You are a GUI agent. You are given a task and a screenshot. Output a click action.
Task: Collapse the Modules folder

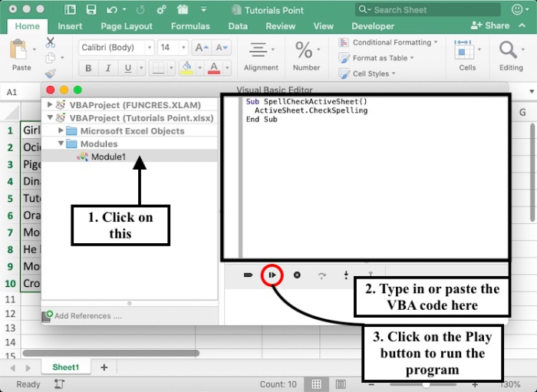tap(61, 143)
